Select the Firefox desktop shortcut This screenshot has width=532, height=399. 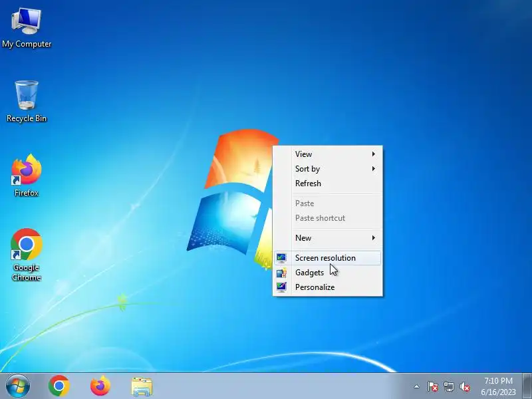pos(27,176)
